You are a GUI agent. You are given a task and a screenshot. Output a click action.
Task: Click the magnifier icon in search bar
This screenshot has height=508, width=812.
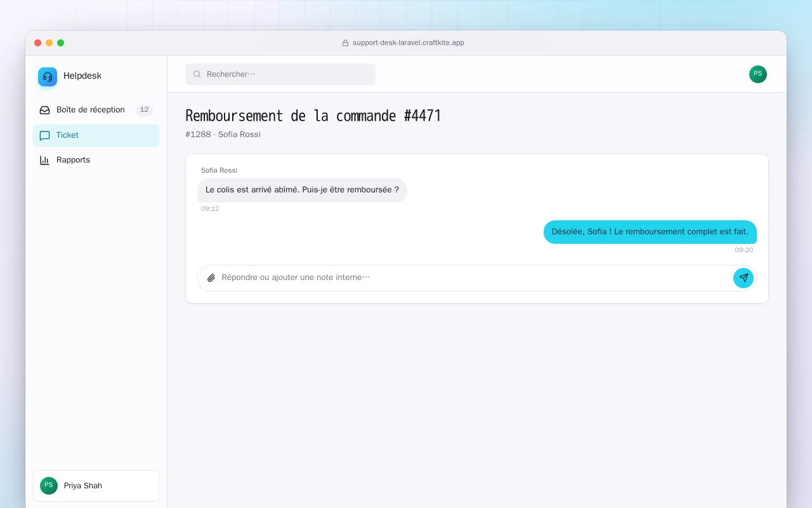point(197,74)
